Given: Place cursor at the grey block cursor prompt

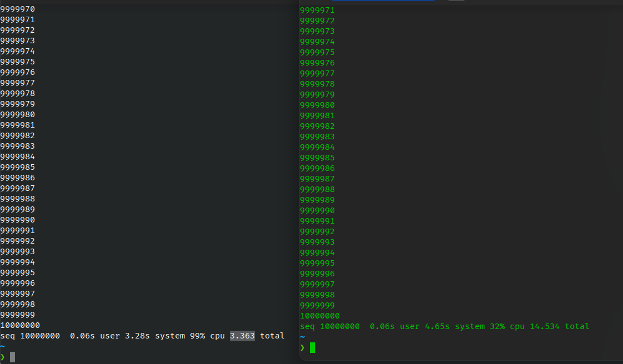Looking at the screenshot, I should pyautogui.click(x=12, y=357).
